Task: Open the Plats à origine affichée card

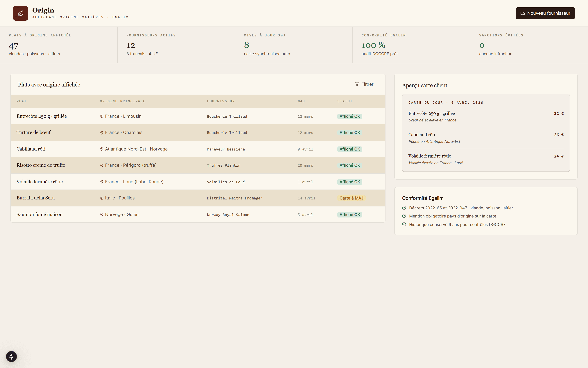Action: pyautogui.click(x=59, y=45)
